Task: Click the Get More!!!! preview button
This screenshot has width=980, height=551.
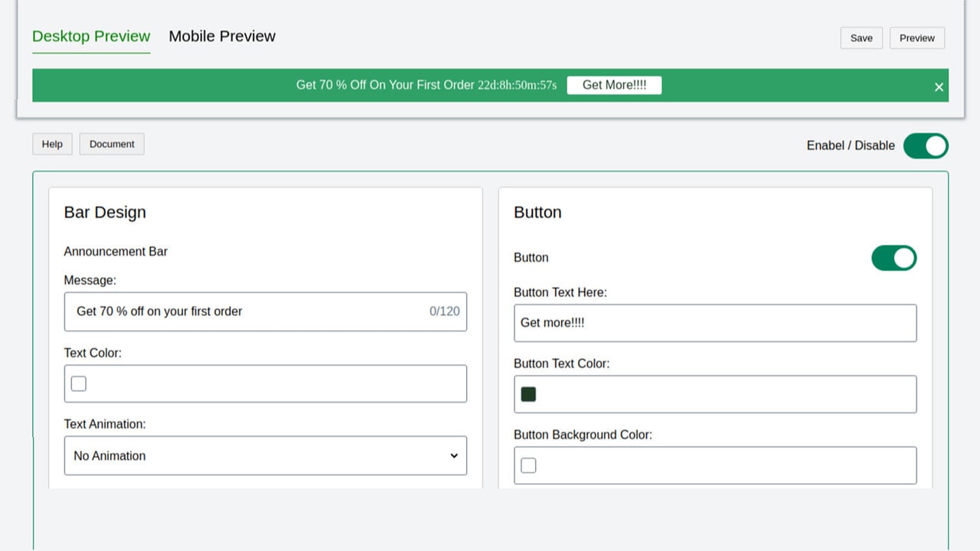Action: tap(614, 85)
